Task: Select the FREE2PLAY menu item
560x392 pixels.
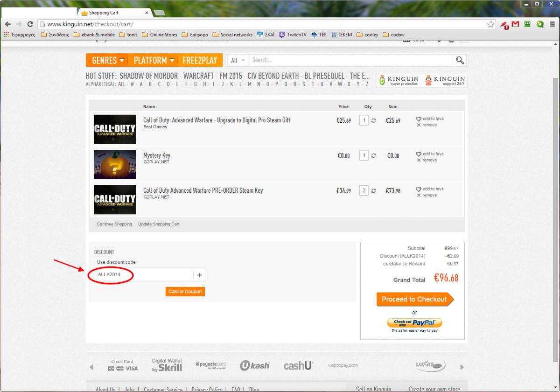Action: pos(200,60)
